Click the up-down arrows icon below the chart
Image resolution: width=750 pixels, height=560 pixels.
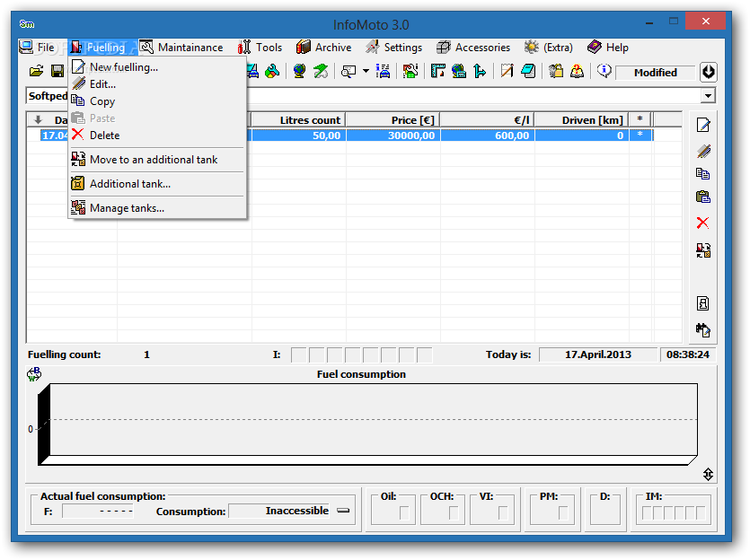click(x=709, y=475)
